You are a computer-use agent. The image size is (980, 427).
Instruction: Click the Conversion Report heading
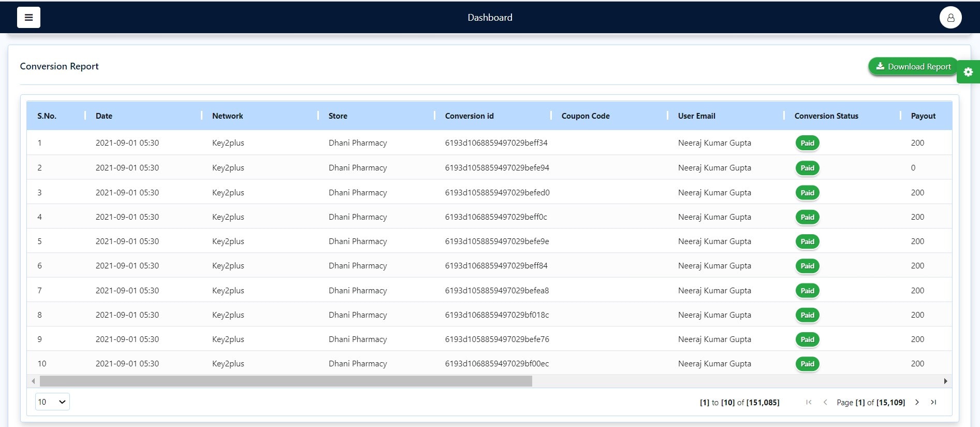tap(59, 66)
